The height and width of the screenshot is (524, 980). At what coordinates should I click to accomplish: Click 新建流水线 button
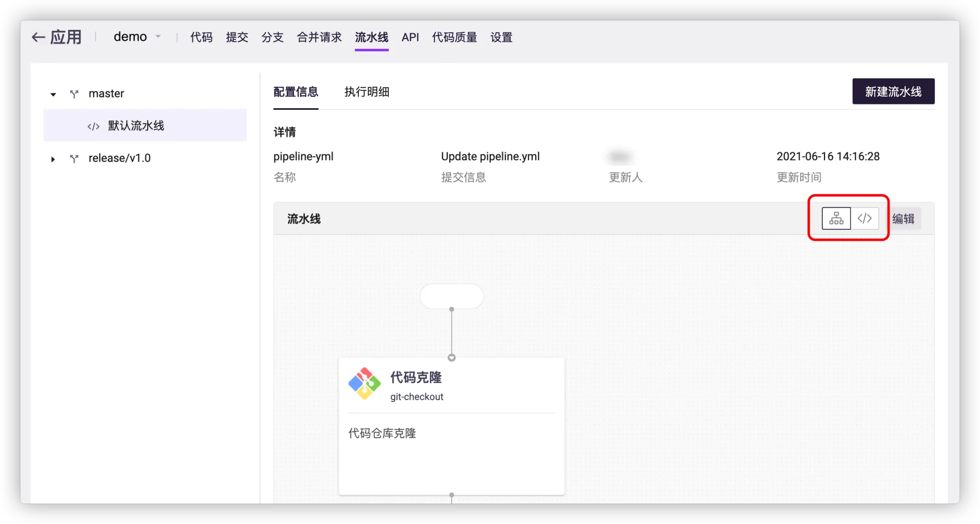[x=893, y=92]
